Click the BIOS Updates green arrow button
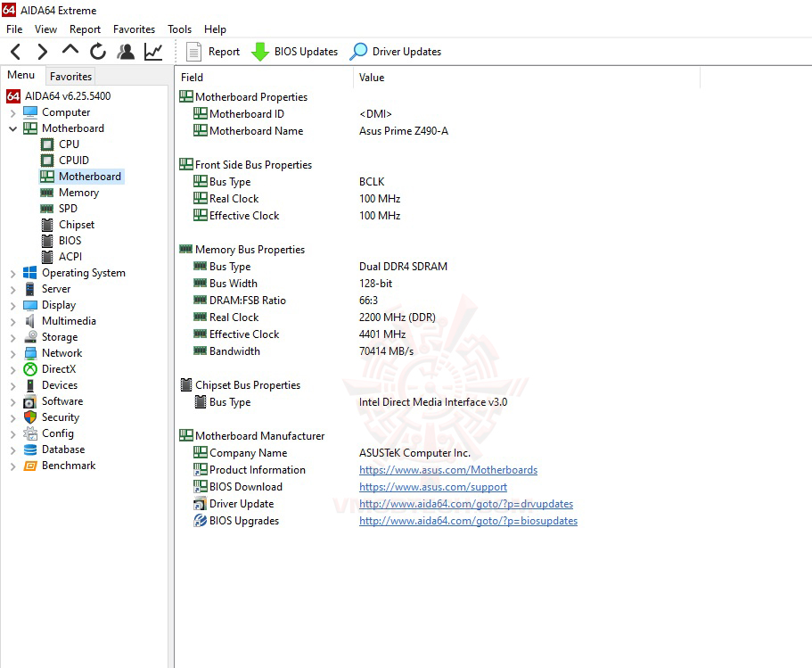 [294, 52]
